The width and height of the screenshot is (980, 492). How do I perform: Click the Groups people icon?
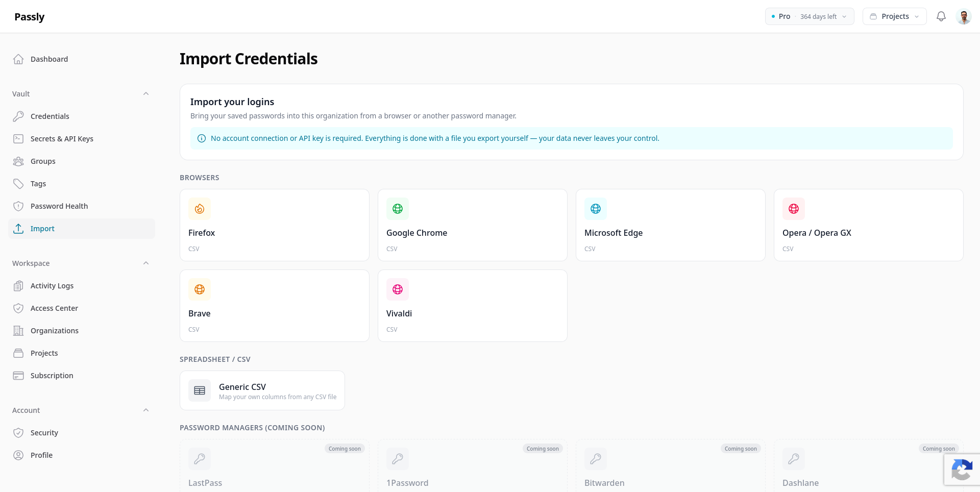click(x=18, y=161)
